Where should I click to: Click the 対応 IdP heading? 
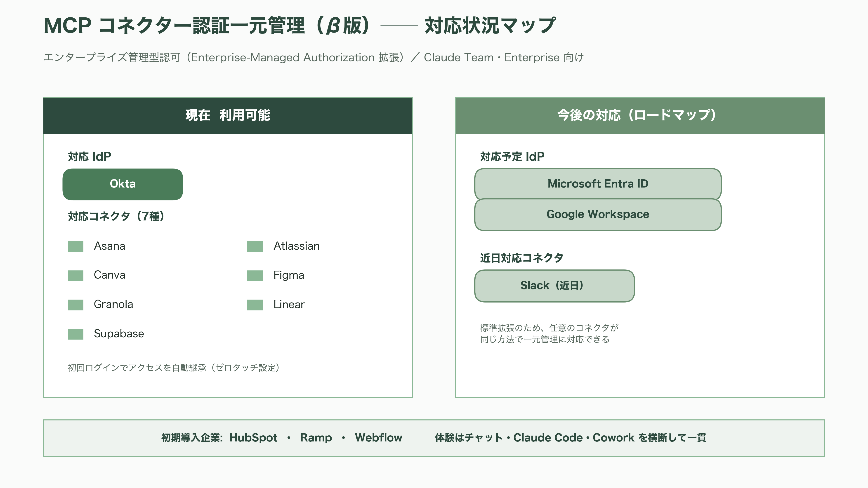pos(89,157)
